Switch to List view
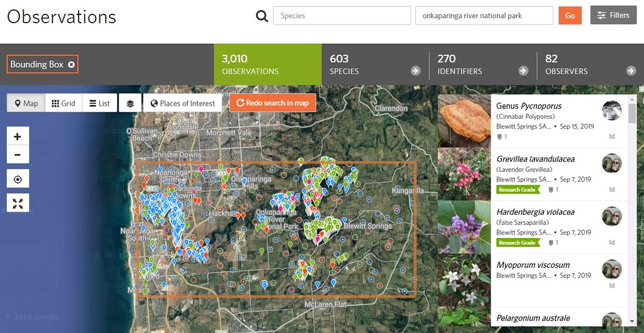The width and height of the screenshot is (644, 333). click(x=99, y=104)
